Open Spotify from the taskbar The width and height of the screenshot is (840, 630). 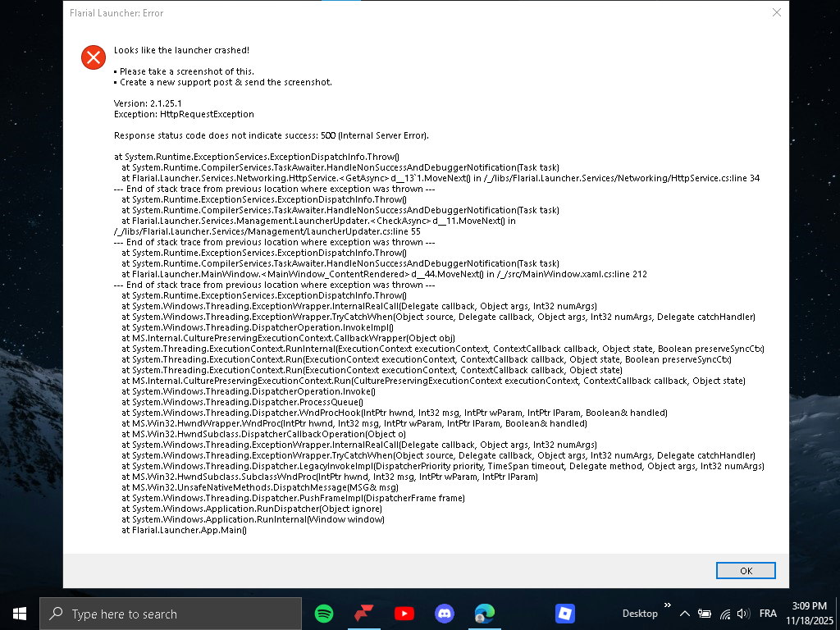pyautogui.click(x=323, y=614)
